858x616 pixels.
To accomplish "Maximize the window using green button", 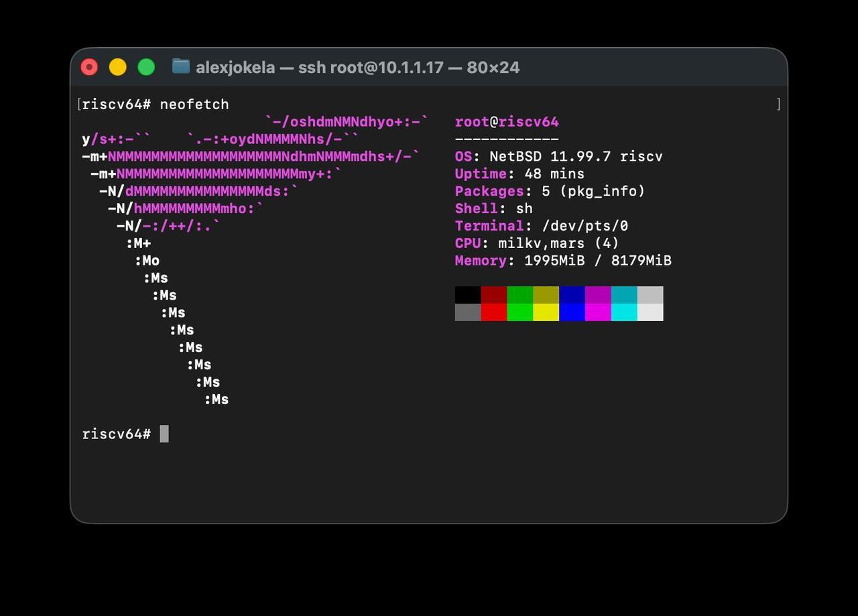I will (x=146, y=67).
